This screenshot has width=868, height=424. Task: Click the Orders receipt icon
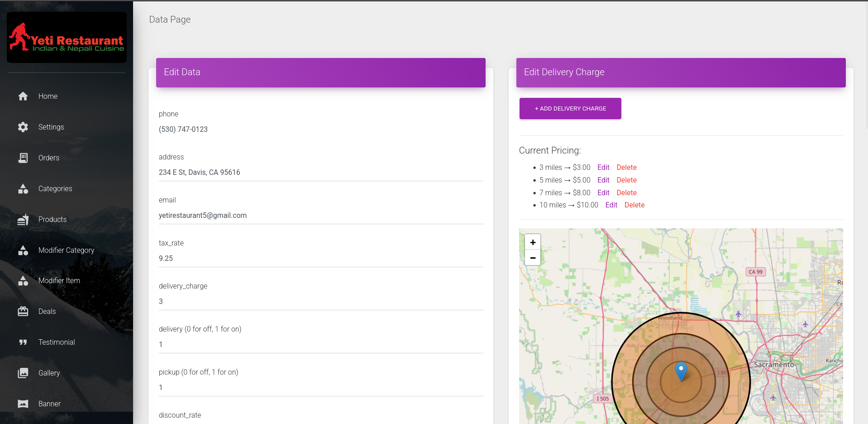tap(23, 158)
